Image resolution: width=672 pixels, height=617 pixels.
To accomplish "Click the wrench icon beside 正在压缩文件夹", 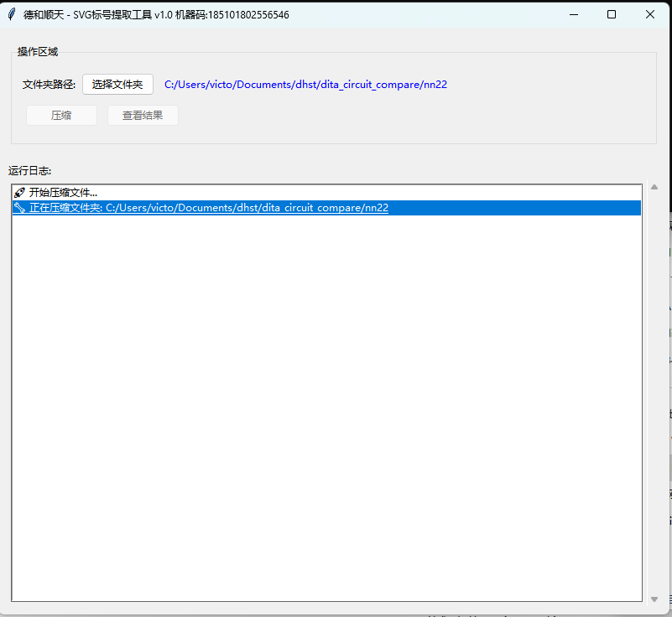I will (19, 208).
